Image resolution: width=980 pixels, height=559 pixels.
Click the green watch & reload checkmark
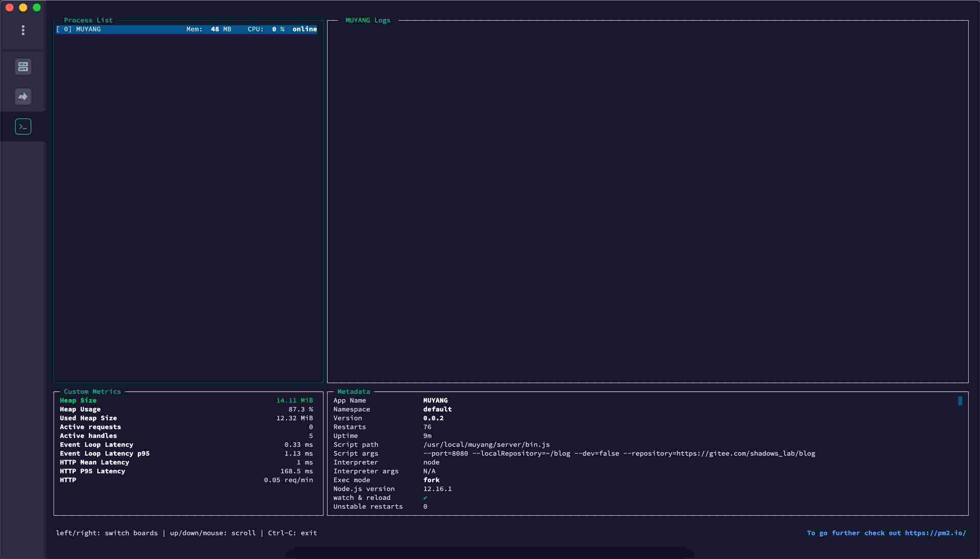425,497
